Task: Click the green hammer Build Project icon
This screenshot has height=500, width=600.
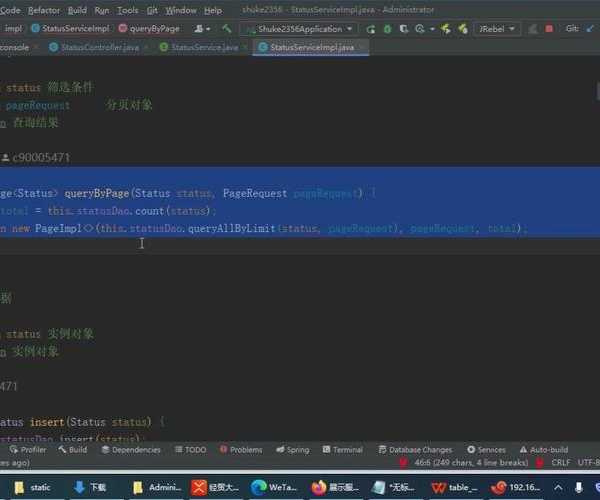Action: click(227, 29)
